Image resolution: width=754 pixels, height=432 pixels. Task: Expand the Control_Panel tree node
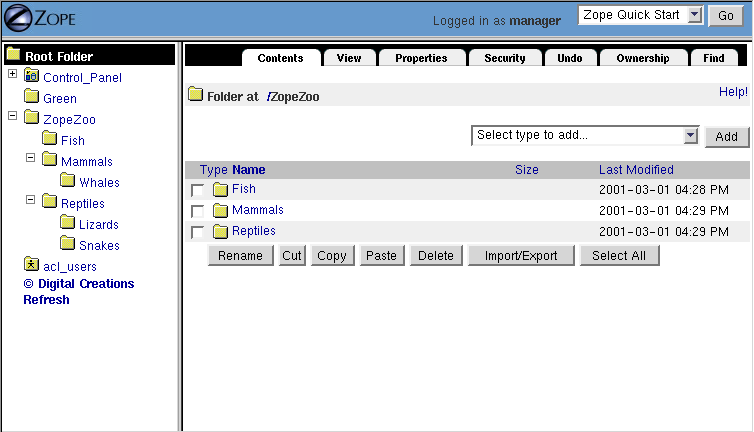click(12, 74)
